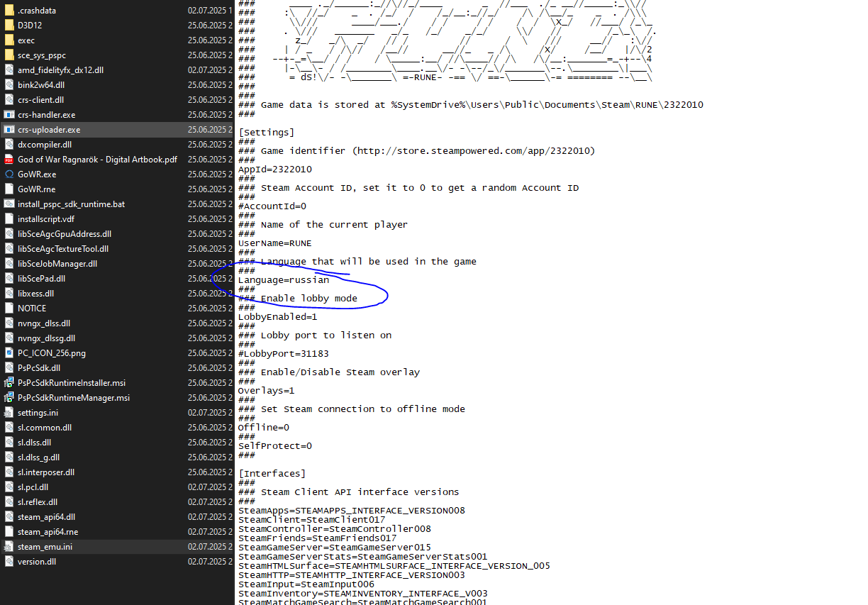Select the steam_emu.ini file name
The image size is (868, 605).
tap(45, 547)
